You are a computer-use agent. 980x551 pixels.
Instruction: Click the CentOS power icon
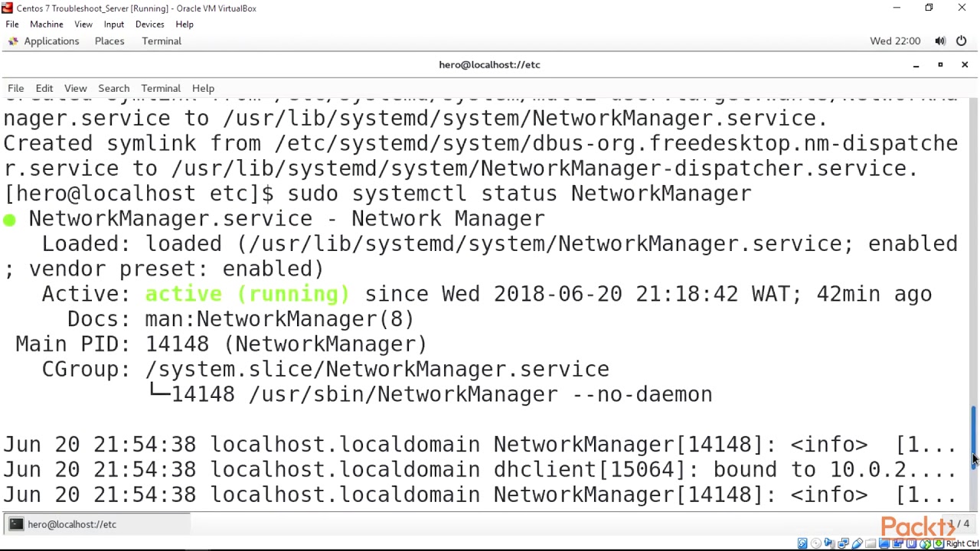961,41
